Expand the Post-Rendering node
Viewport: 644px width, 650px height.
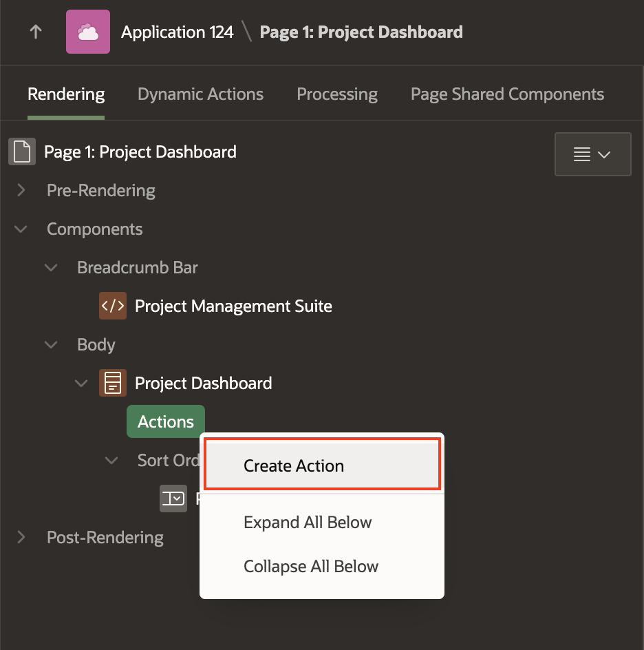21,537
